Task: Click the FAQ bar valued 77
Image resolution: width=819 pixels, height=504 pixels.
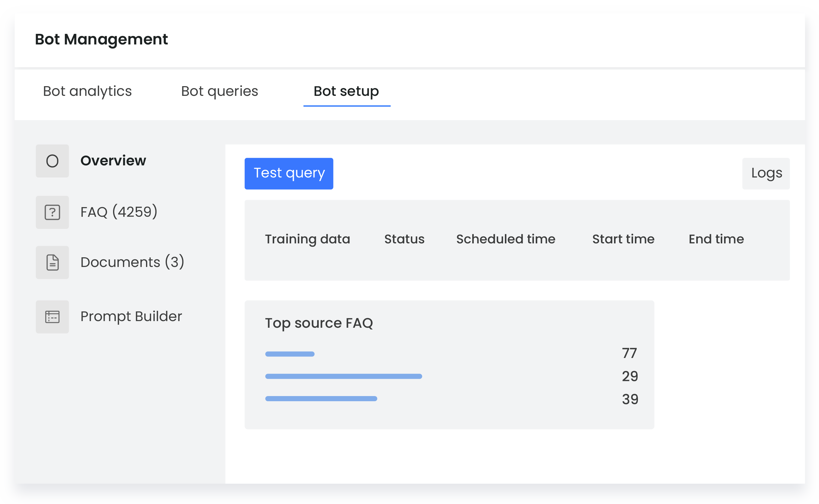Action: coord(290,354)
